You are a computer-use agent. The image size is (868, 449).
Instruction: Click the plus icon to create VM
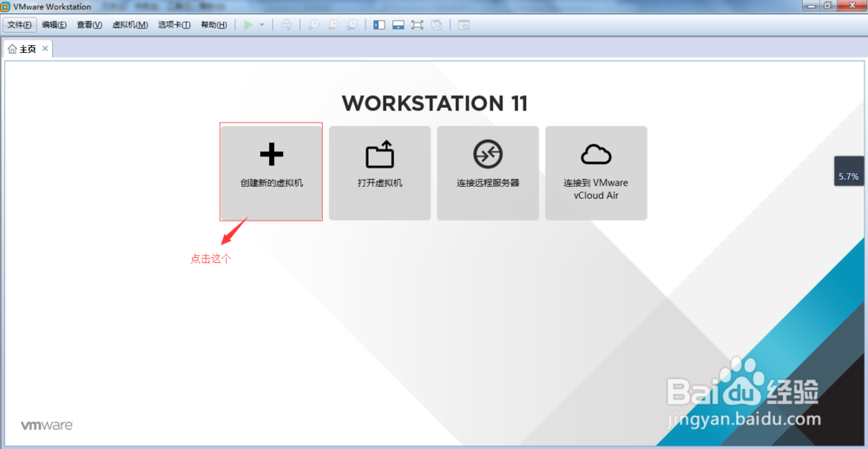pyautogui.click(x=271, y=154)
